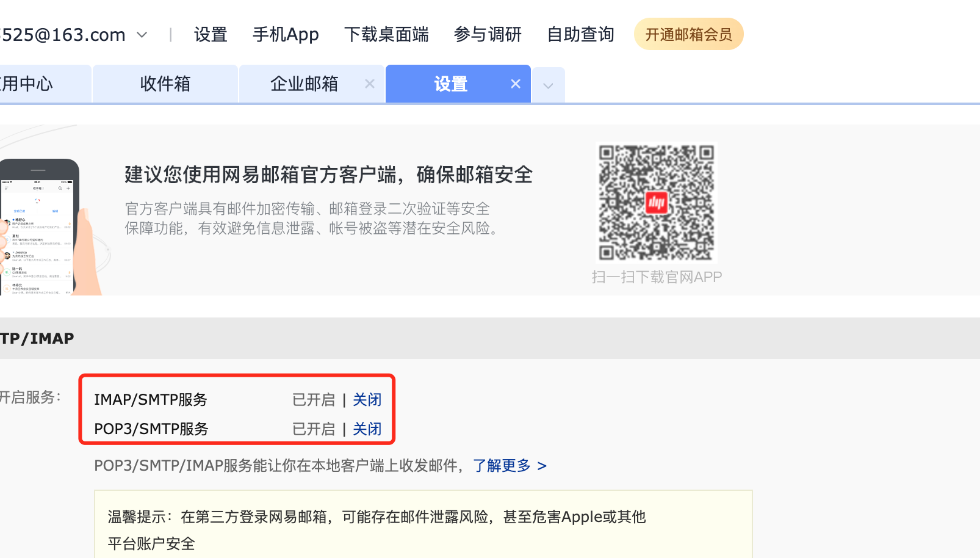This screenshot has height=558, width=980.
Task: Click 关闭 for IMAP/SMTP服务
Action: 367,400
